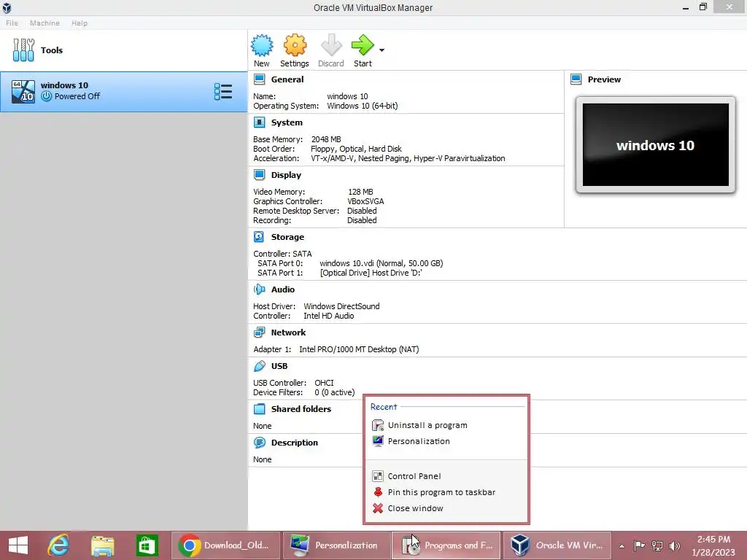Click 'Windows DirectSound' host driver value
This screenshot has width=747, height=560.
click(341, 306)
